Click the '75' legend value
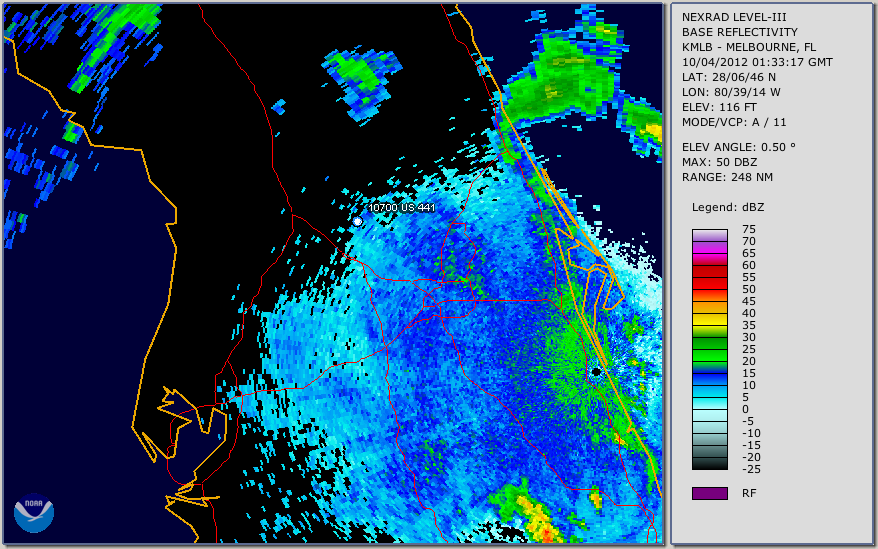The height and width of the screenshot is (549, 878). pyautogui.click(x=749, y=229)
